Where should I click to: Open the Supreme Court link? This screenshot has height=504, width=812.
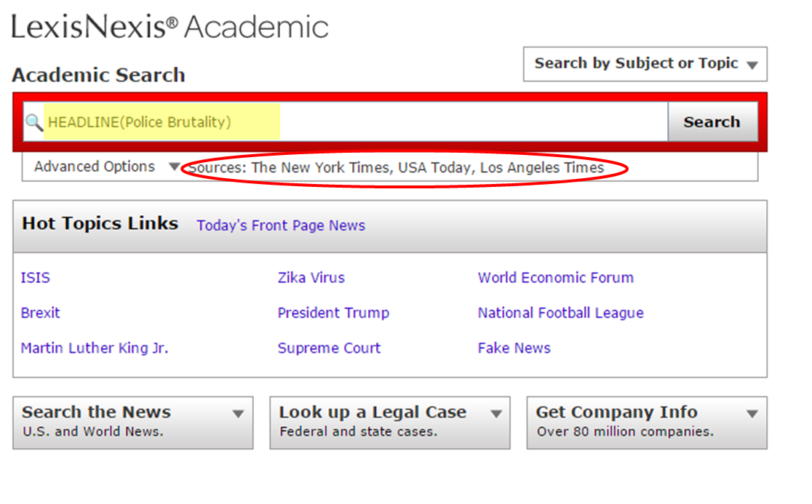pyautogui.click(x=329, y=348)
